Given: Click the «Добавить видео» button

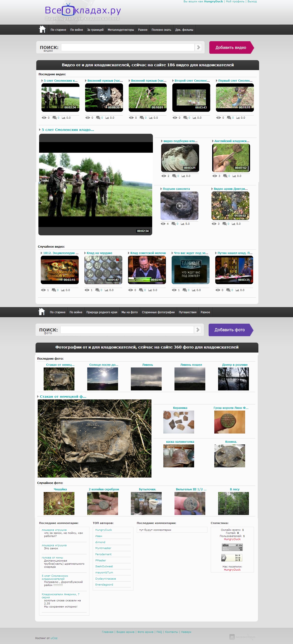Looking at the screenshot, I should click(231, 48).
